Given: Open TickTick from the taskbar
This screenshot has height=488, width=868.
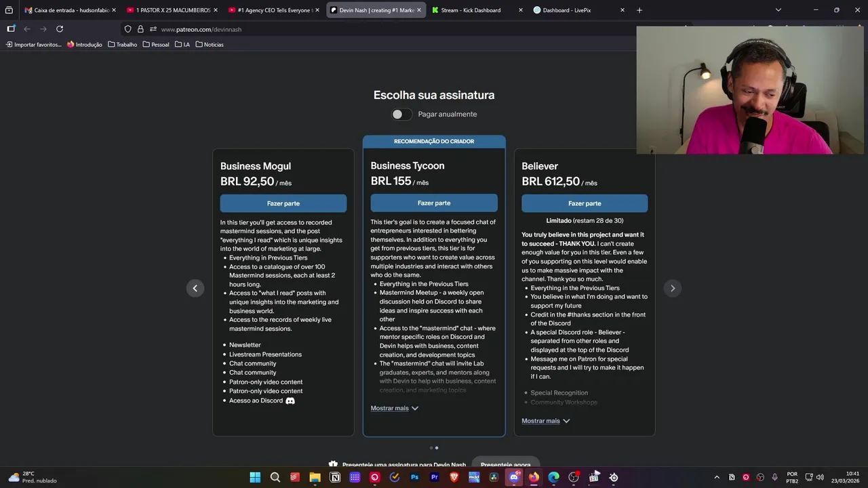Looking at the screenshot, I should click(395, 477).
